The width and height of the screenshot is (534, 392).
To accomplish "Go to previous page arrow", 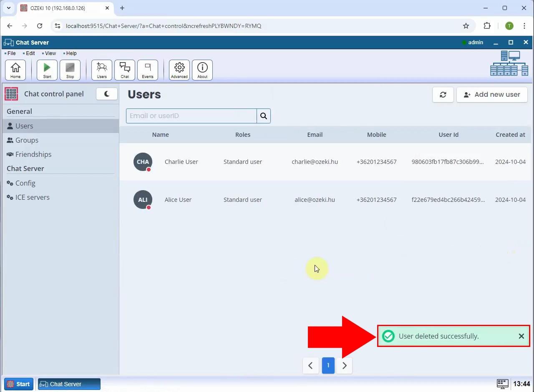I will [310, 366].
